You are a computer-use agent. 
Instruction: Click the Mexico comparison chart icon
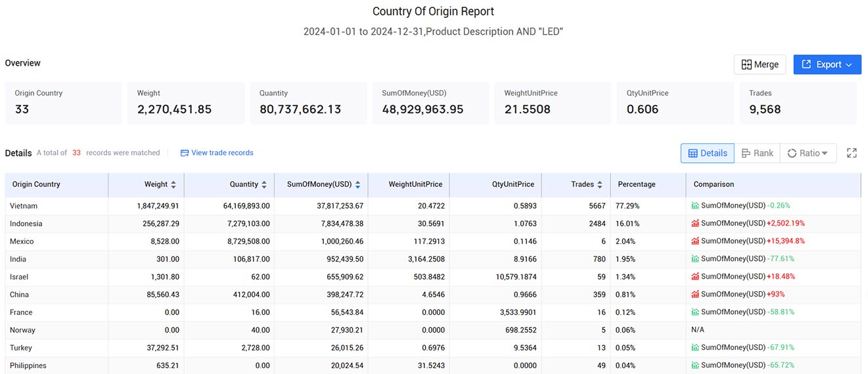[695, 241]
